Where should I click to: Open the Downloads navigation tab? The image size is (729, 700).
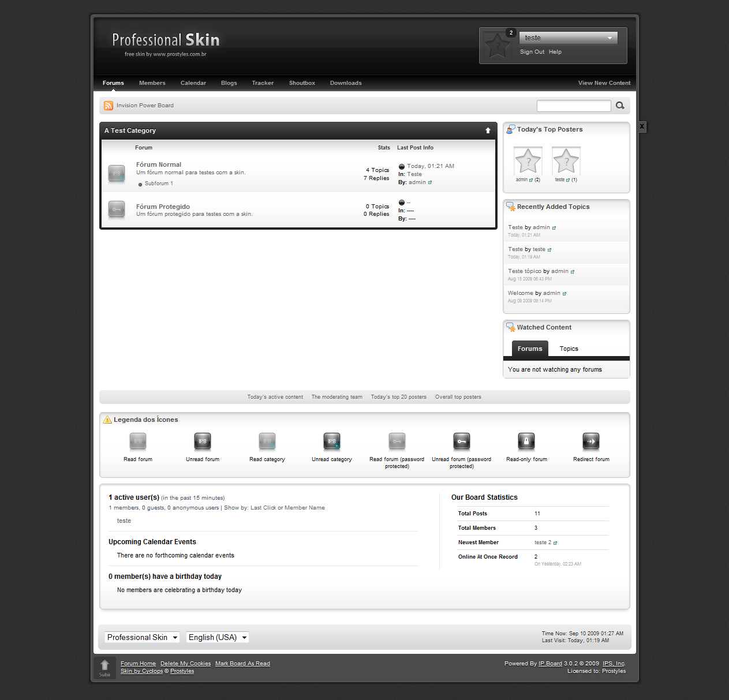(346, 83)
